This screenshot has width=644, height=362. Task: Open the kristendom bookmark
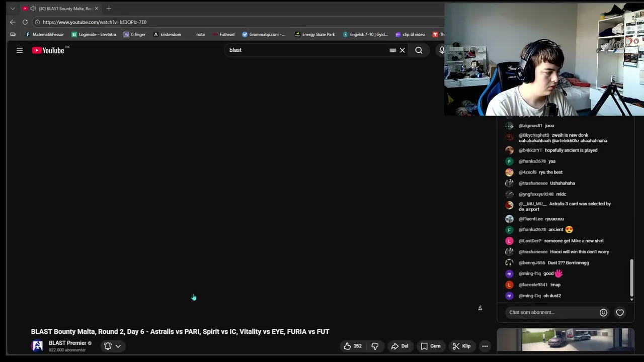(167, 34)
